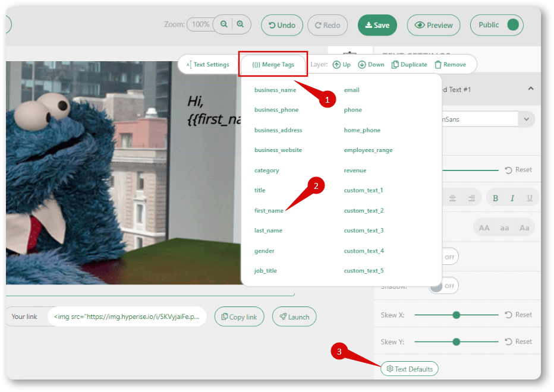Screen dimensions: 554x392
Task: Insert the last_name merge tag
Action: [268, 230]
